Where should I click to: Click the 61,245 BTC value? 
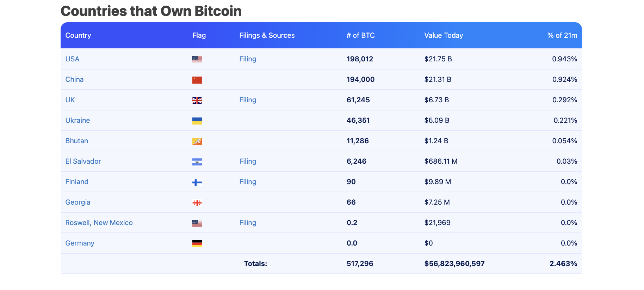coord(358,100)
